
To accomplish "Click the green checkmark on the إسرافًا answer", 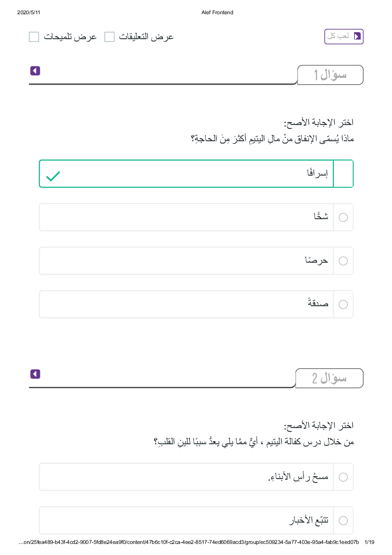I will [x=53, y=176].
